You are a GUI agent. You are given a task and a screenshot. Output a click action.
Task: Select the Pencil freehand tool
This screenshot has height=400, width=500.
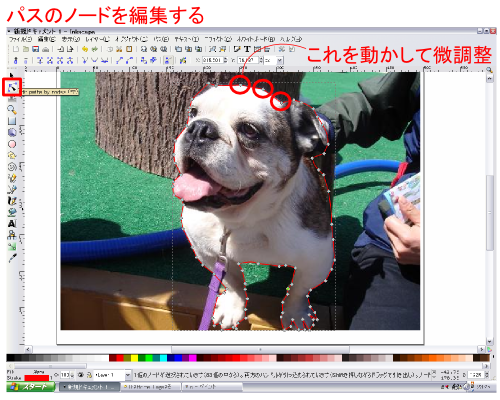point(12,178)
